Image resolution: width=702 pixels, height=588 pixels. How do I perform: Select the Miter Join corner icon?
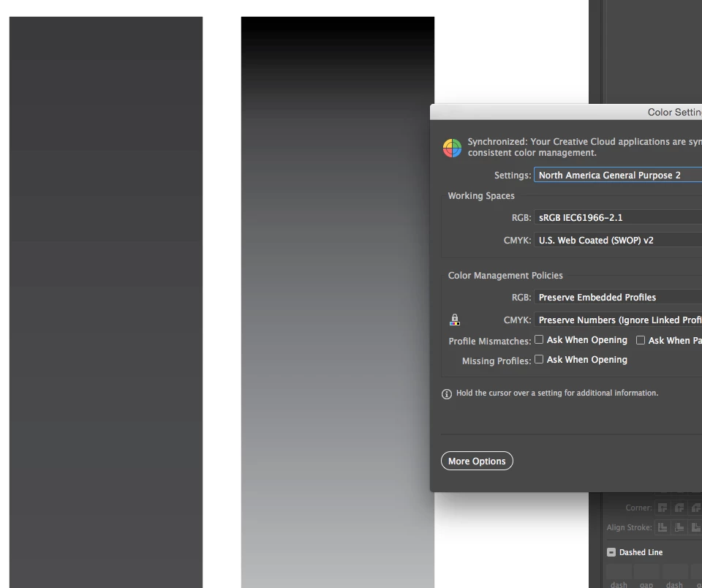click(663, 508)
